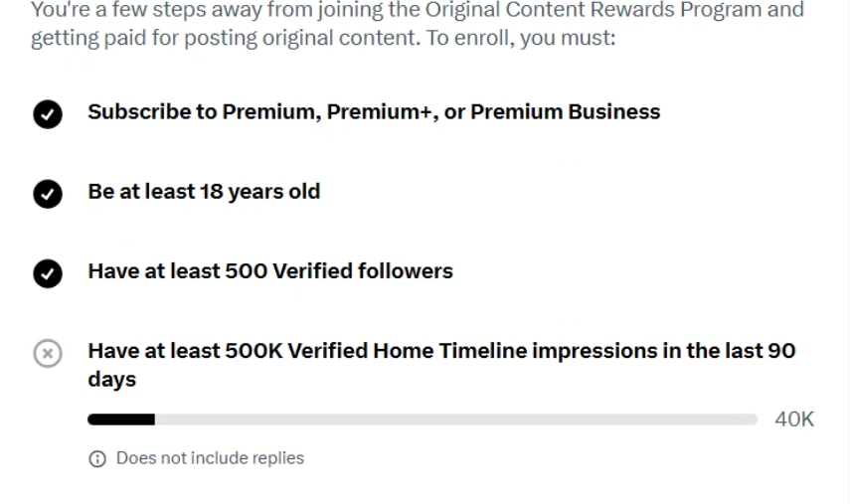
Task: Click the checkmark icon next to 18 years old
Action: click(48, 194)
